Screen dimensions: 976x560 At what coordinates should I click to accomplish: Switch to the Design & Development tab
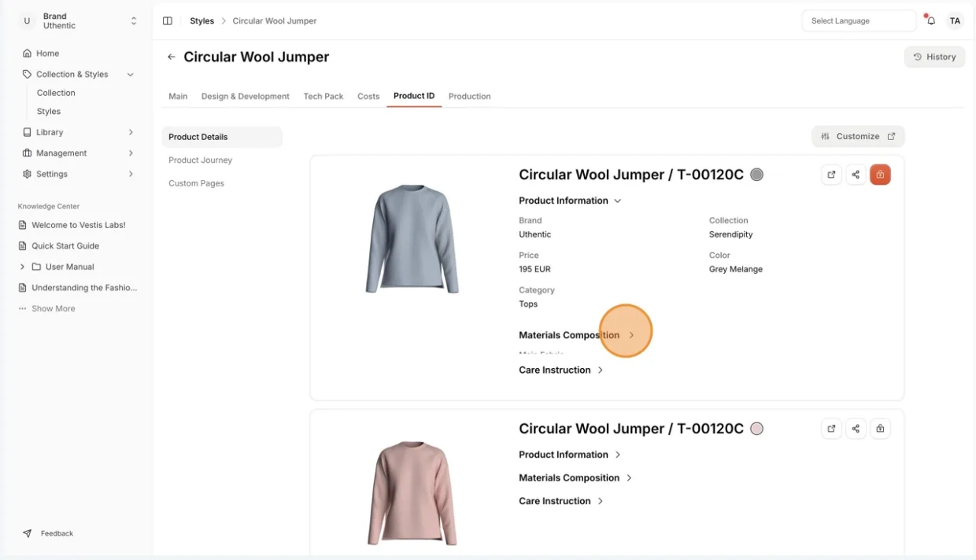[x=246, y=96]
